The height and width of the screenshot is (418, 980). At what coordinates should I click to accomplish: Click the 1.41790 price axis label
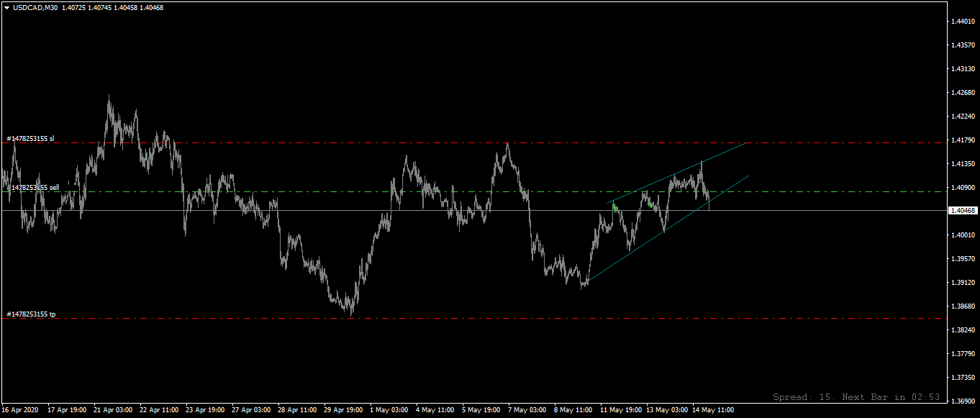[963, 140]
